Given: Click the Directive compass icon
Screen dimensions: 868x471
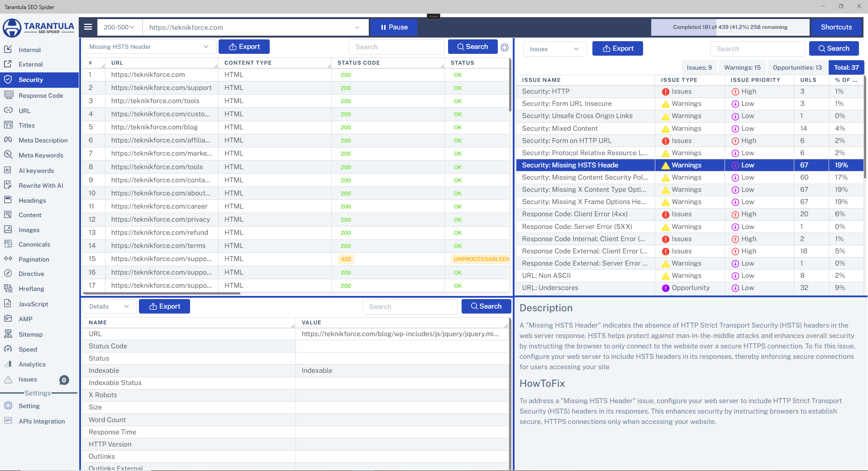Looking at the screenshot, I should pyautogui.click(x=8, y=274).
